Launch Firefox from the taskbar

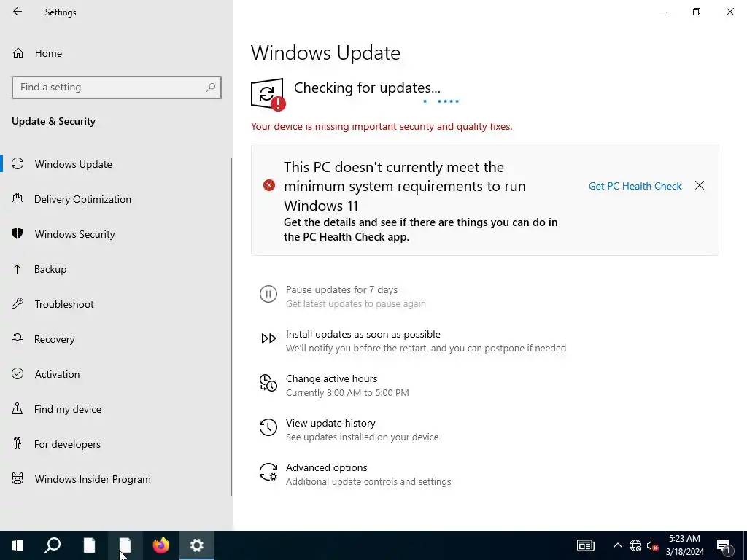[161, 545]
